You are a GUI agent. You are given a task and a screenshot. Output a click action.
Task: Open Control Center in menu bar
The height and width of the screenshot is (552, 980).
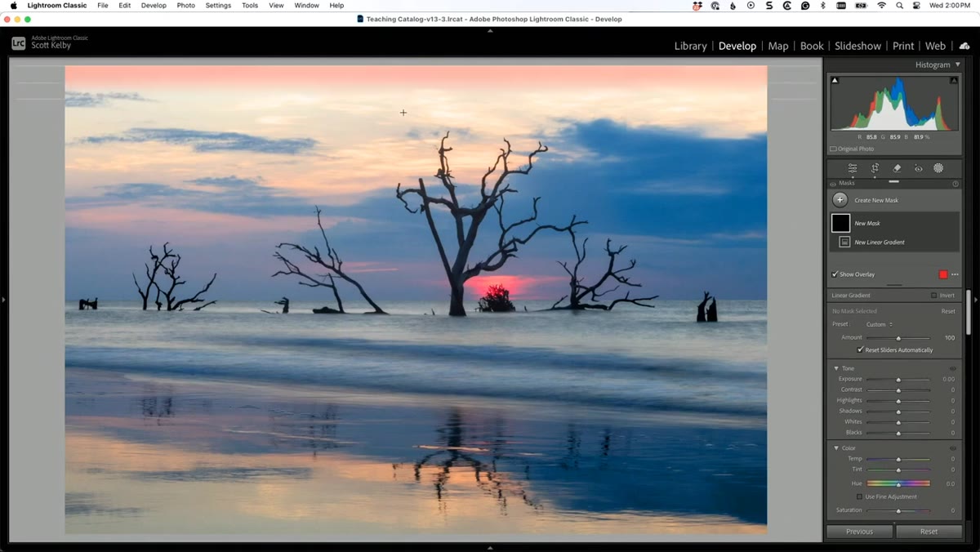(917, 6)
